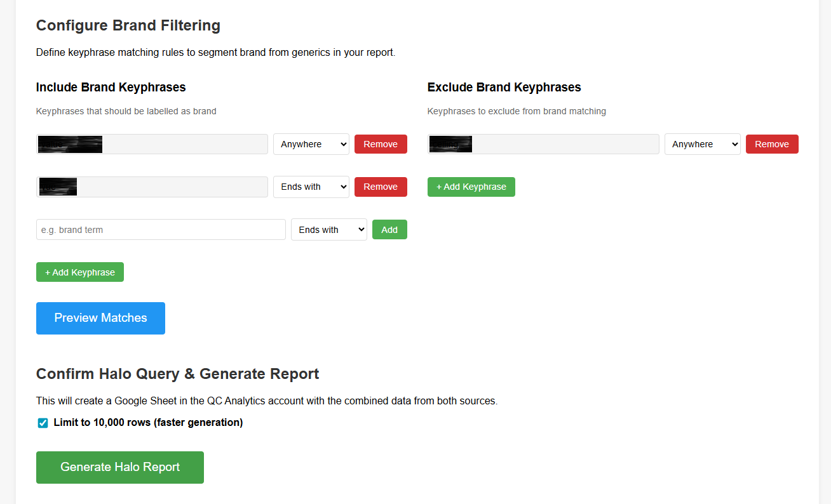Screen dimensions: 831x504
Task: Click the "Limit to 10,000 rows" label
Action: [x=146, y=422]
